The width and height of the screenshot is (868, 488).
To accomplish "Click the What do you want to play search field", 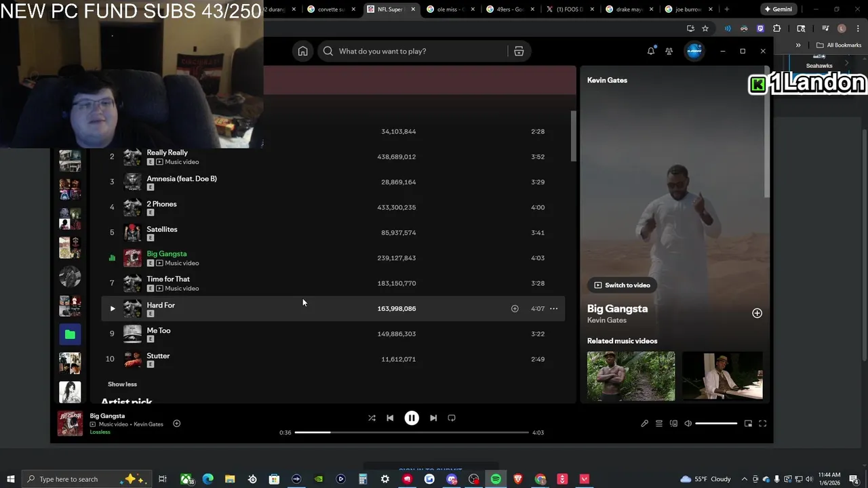I will [x=414, y=51].
